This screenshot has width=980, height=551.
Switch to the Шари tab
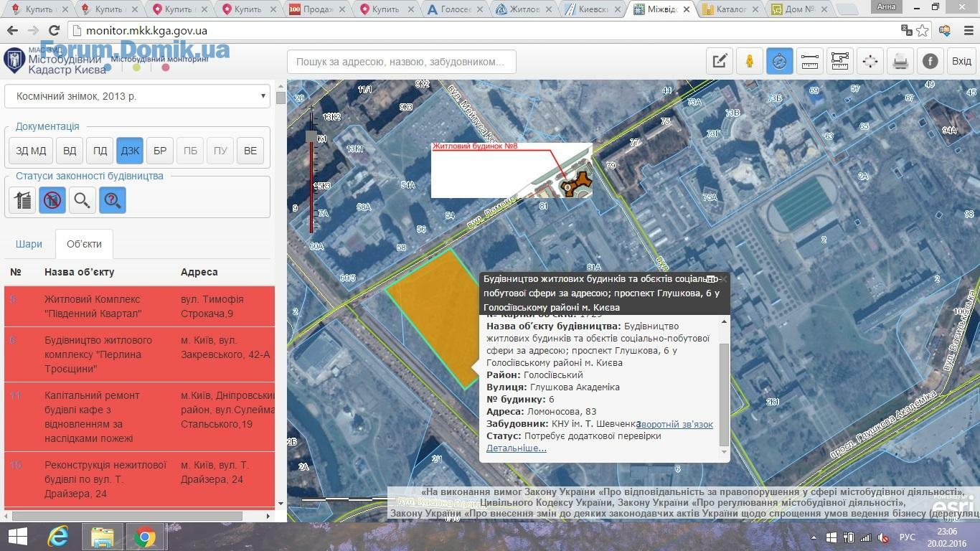pyautogui.click(x=29, y=244)
